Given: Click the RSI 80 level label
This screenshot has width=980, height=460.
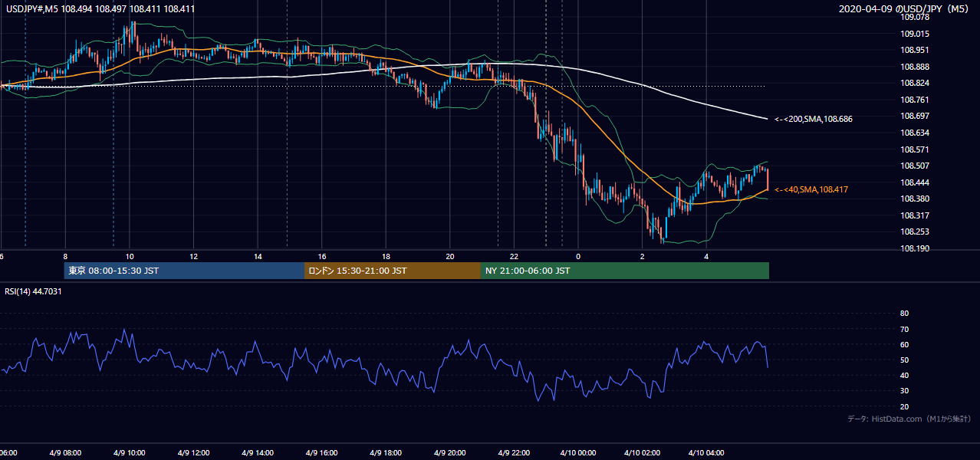Looking at the screenshot, I should pos(904,314).
